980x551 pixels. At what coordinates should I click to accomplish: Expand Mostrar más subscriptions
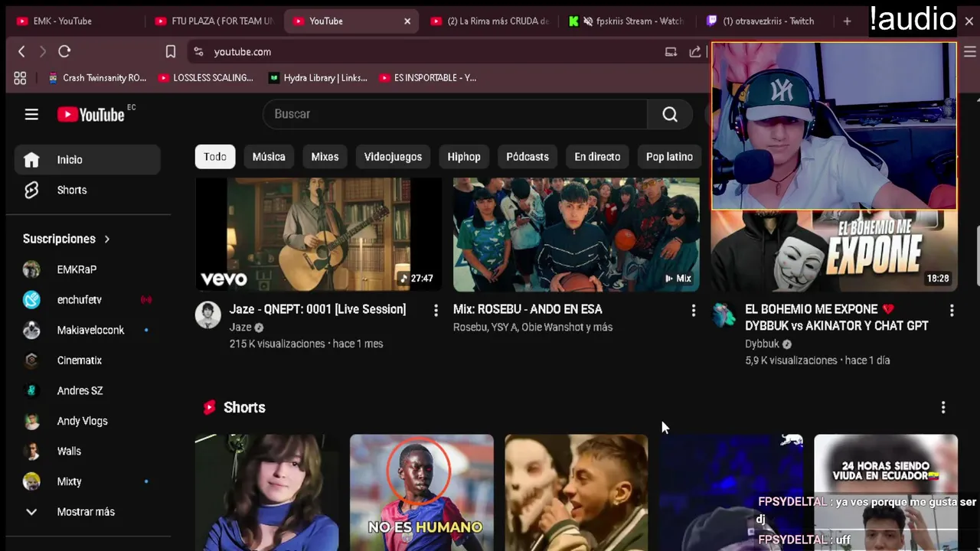[87, 511]
